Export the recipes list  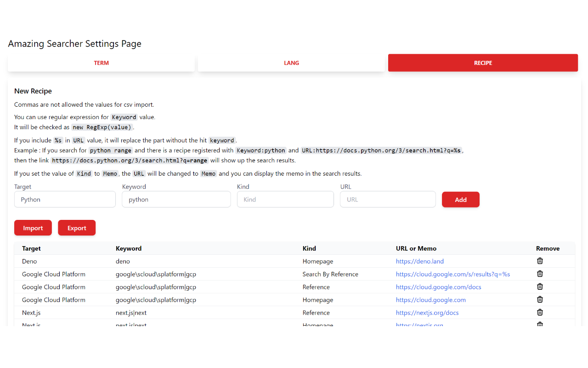(x=77, y=228)
